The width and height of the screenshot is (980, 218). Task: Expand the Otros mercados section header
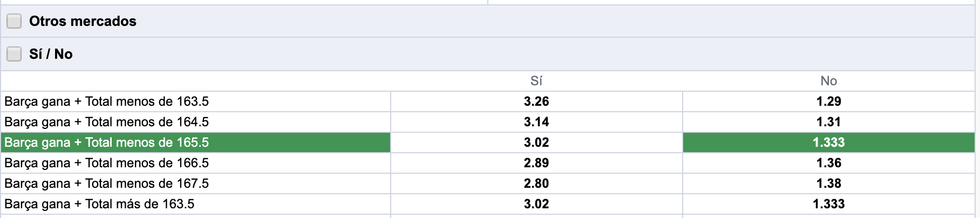click(490, 21)
